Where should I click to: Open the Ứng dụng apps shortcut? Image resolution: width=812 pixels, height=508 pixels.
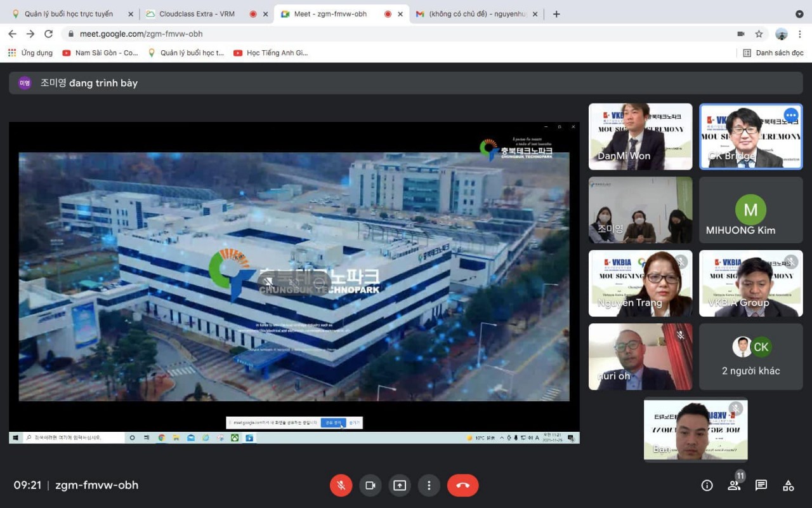tap(30, 53)
